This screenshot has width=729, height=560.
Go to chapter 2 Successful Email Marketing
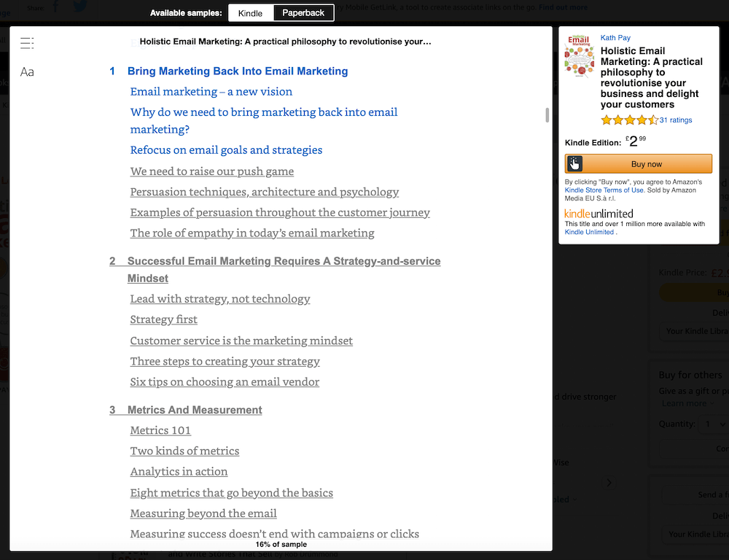(275, 269)
